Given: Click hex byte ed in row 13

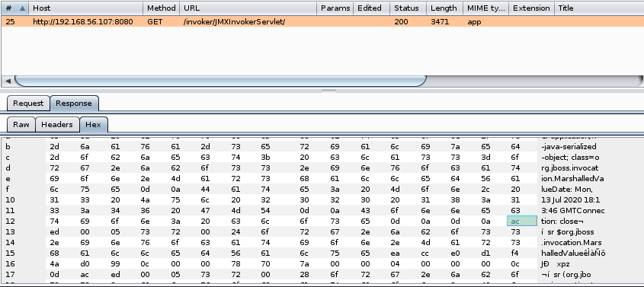Looking at the screenshot, I should (x=54, y=232).
